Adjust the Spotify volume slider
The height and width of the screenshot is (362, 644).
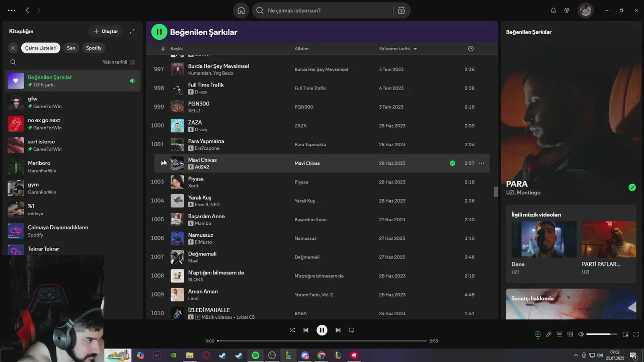click(602, 334)
